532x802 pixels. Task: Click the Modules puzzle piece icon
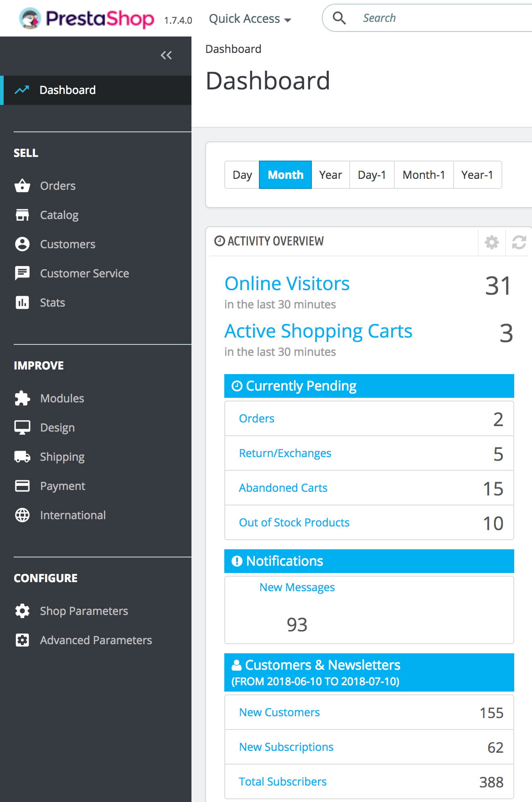point(22,398)
